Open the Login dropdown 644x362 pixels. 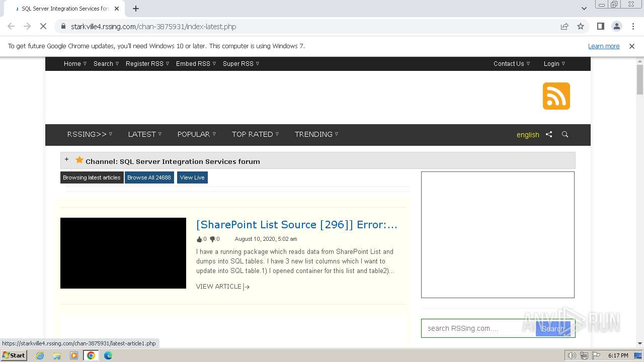pyautogui.click(x=554, y=63)
